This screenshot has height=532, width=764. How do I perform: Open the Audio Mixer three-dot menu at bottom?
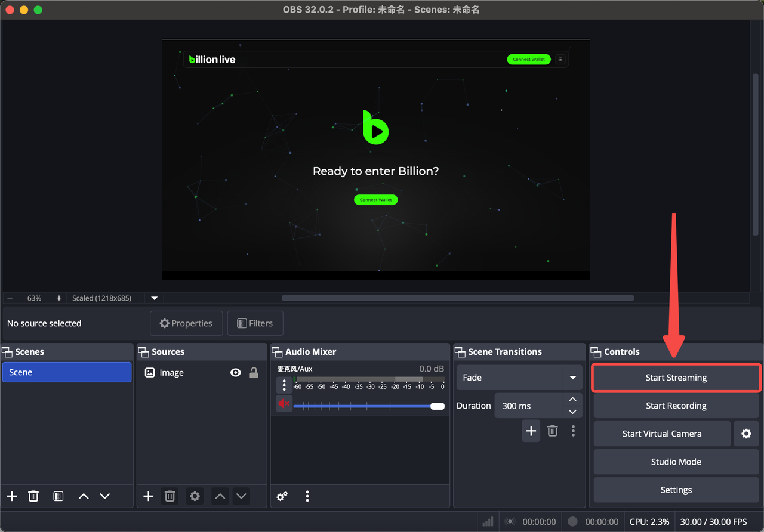307,496
